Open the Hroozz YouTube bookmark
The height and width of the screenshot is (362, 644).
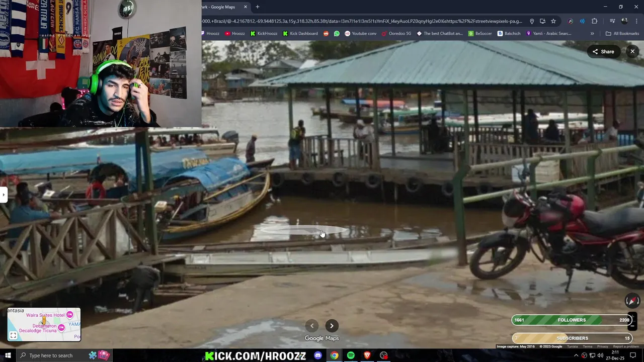point(235,34)
